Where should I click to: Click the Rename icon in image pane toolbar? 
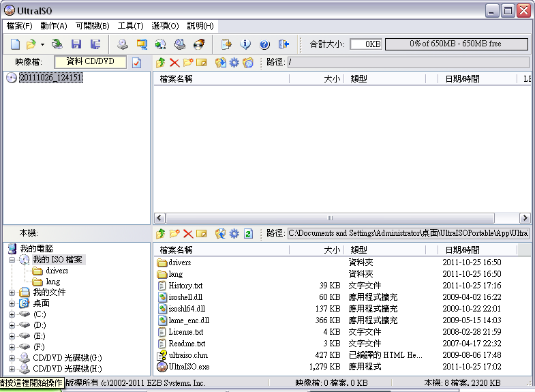point(201,63)
